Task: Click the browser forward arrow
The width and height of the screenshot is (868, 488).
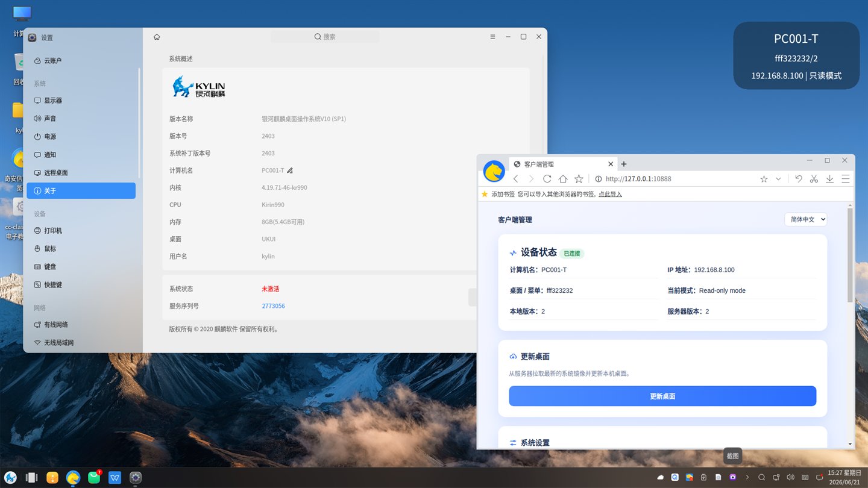Action: [531, 179]
